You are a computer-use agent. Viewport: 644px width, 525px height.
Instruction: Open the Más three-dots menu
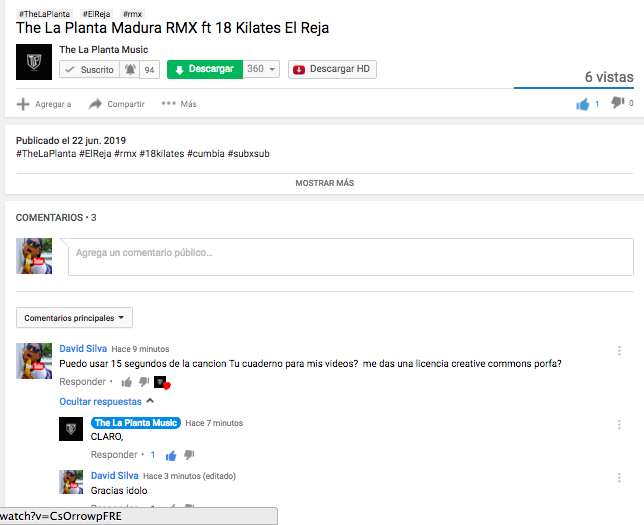point(179,104)
